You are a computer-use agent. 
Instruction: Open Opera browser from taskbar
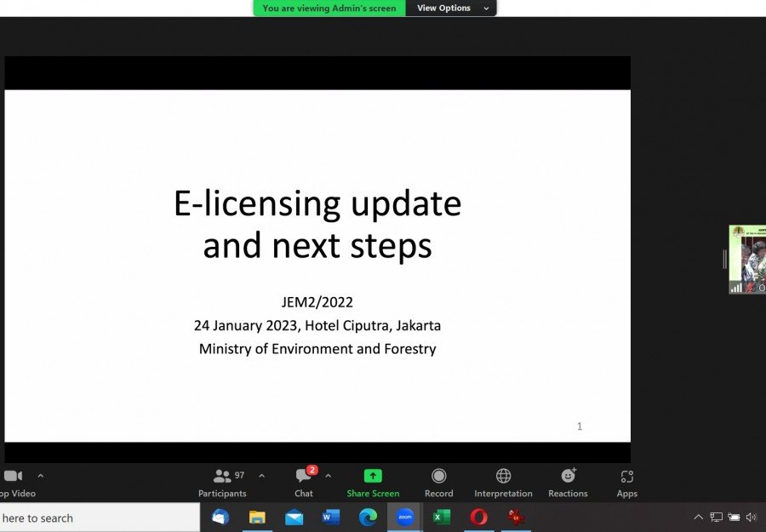point(478,517)
